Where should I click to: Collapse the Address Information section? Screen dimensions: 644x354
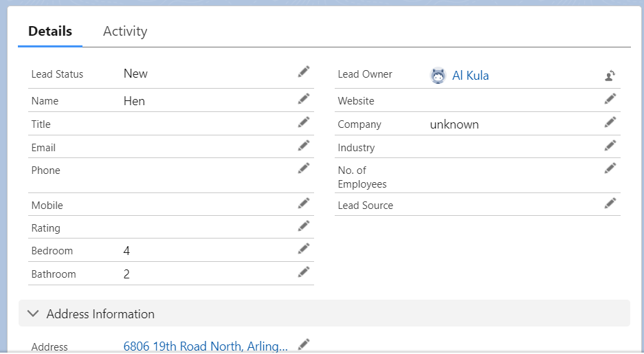click(33, 313)
